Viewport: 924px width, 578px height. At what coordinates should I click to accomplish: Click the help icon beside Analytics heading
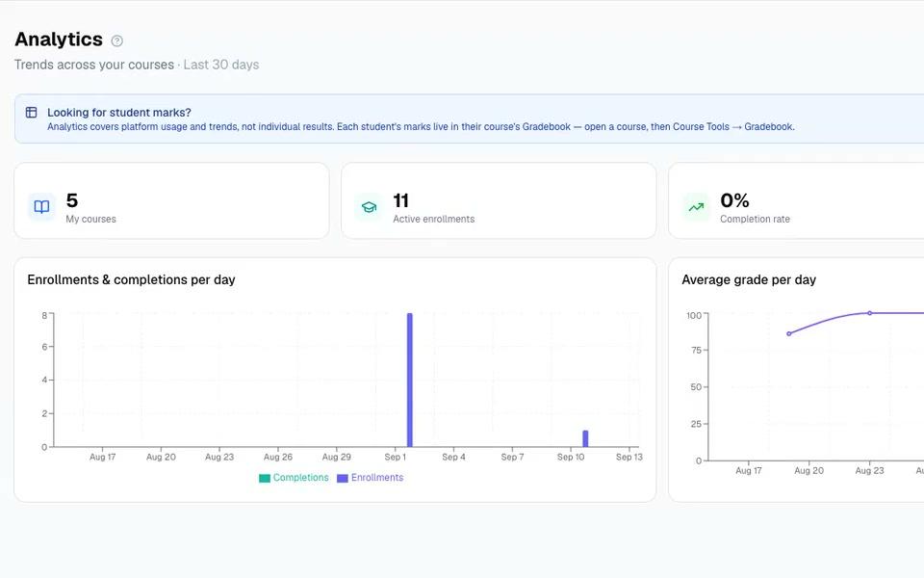[117, 40]
